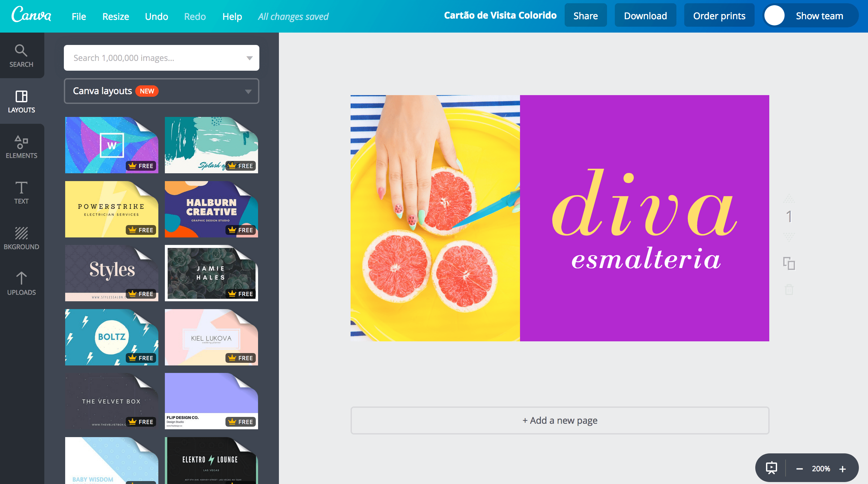Select the grapefruit photo on canvas
The width and height of the screenshot is (868, 484).
click(435, 218)
